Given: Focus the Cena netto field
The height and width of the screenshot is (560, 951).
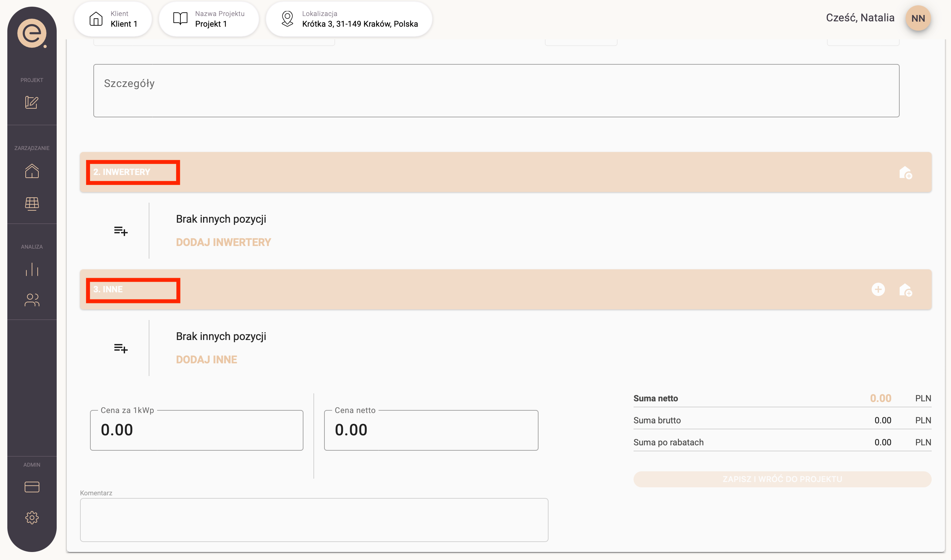Looking at the screenshot, I should click(431, 430).
